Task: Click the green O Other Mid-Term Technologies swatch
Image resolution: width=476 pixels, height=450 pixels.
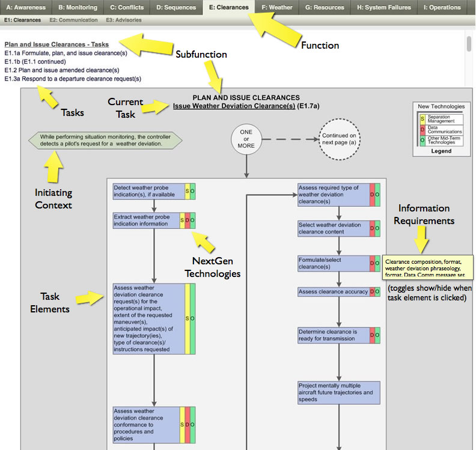Action: click(x=423, y=141)
